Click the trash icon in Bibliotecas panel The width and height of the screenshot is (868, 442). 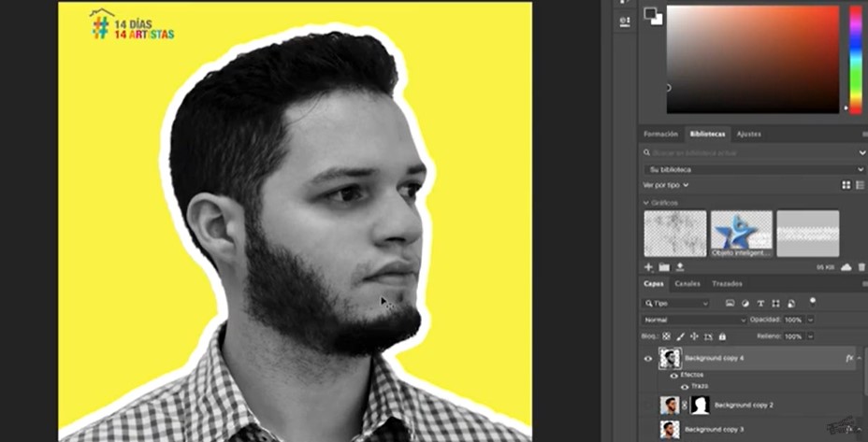click(861, 267)
